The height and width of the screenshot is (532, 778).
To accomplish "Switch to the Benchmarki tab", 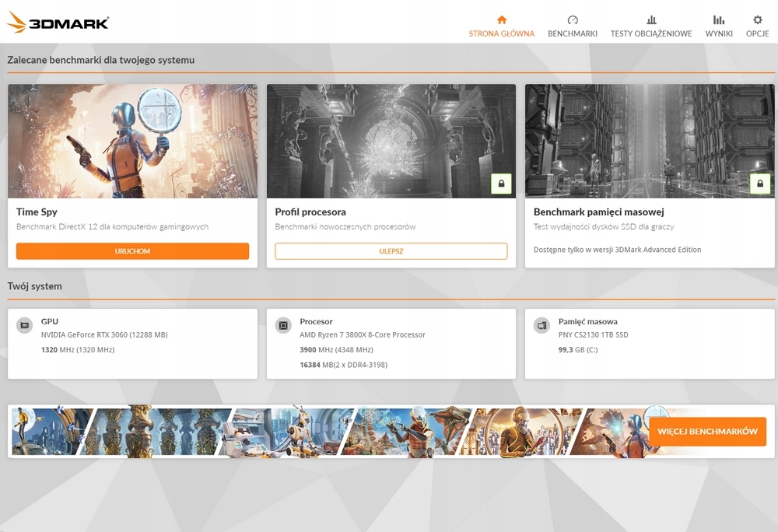I will [573, 26].
